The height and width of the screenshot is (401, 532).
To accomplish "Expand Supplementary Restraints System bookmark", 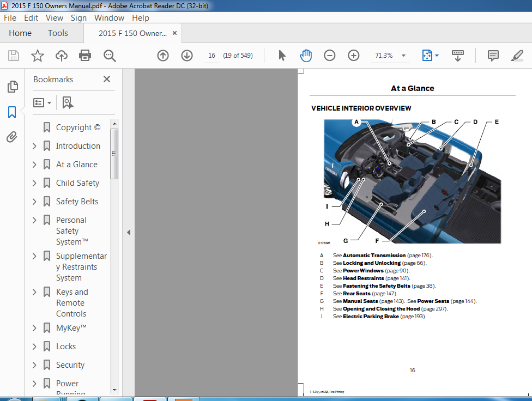I will tap(34, 256).
